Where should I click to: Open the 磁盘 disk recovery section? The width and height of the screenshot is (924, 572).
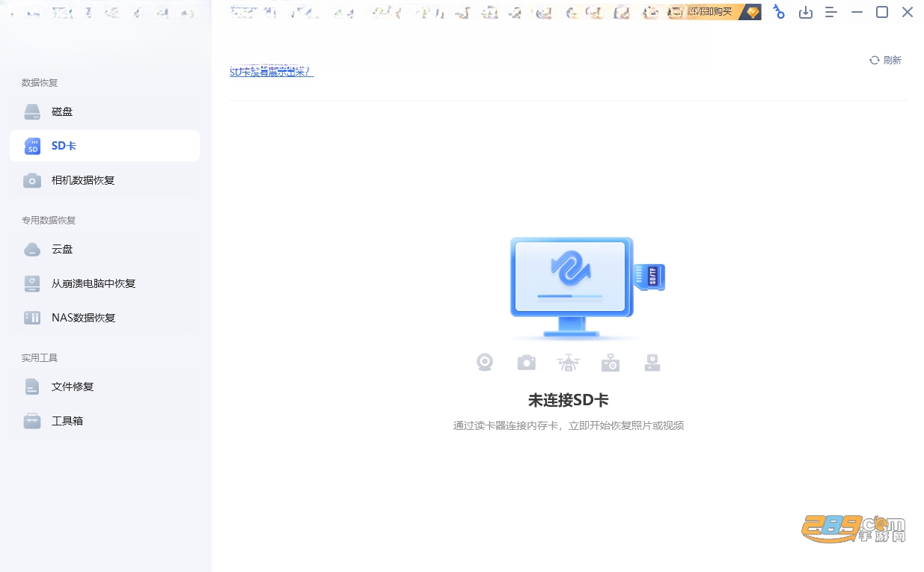pyautogui.click(x=105, y=111)
